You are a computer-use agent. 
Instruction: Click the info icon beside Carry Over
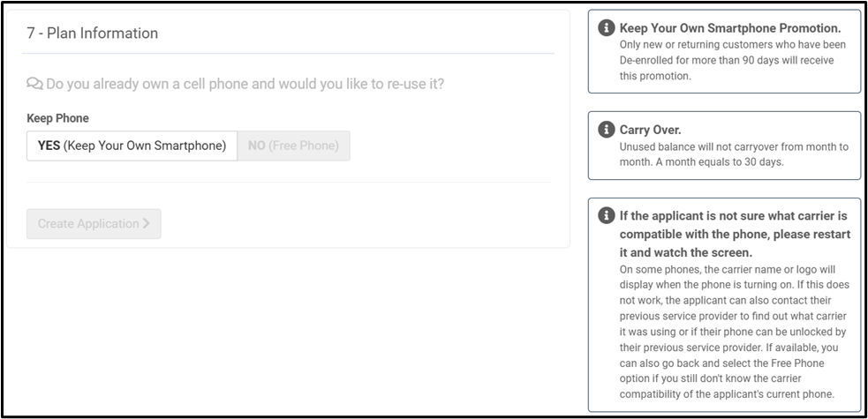tap(606, 130)
